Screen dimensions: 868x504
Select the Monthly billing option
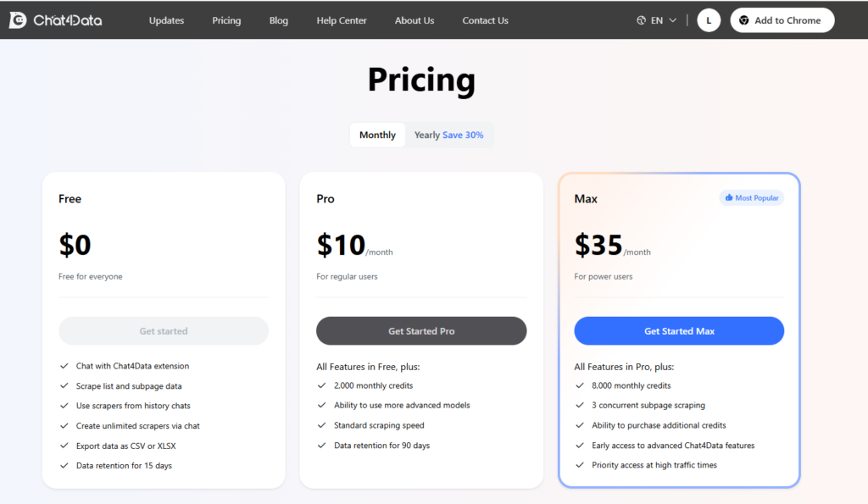click(x=377, y=135)
